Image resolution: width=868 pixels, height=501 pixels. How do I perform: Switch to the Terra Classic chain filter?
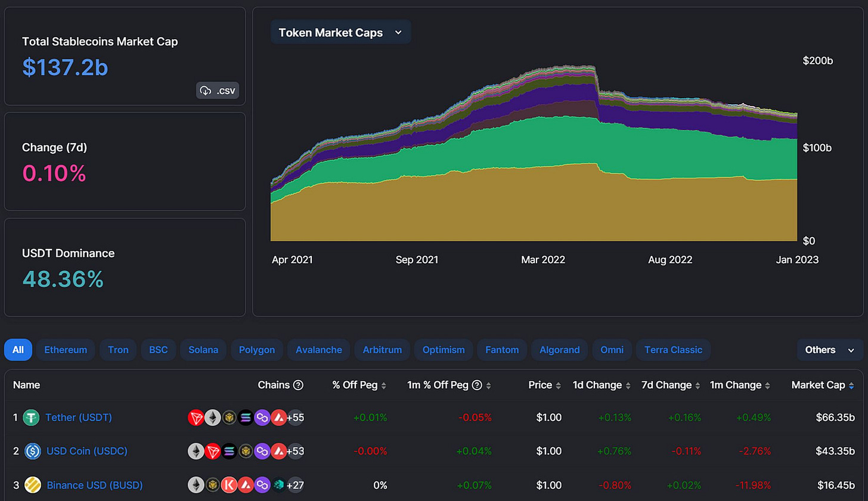point(673,350)
